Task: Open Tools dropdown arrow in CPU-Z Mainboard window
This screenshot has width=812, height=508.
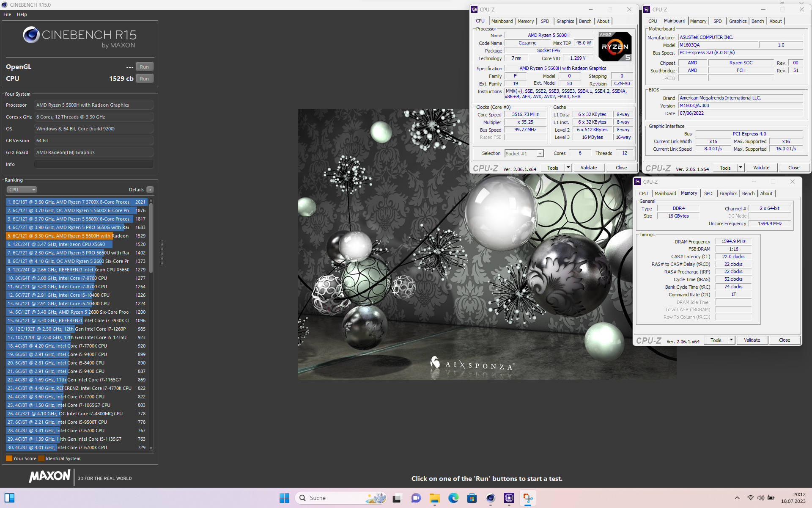Action: [x=741, y=168]
